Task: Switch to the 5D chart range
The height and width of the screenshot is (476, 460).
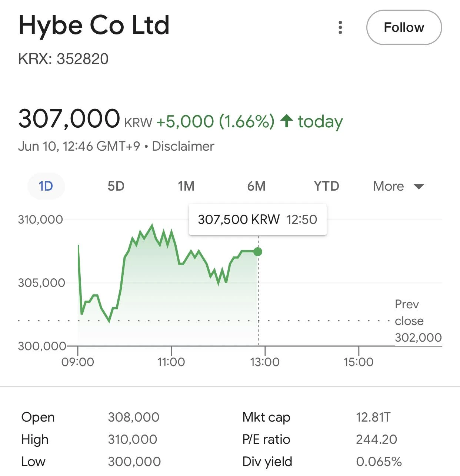Action: tap(116, 186)
